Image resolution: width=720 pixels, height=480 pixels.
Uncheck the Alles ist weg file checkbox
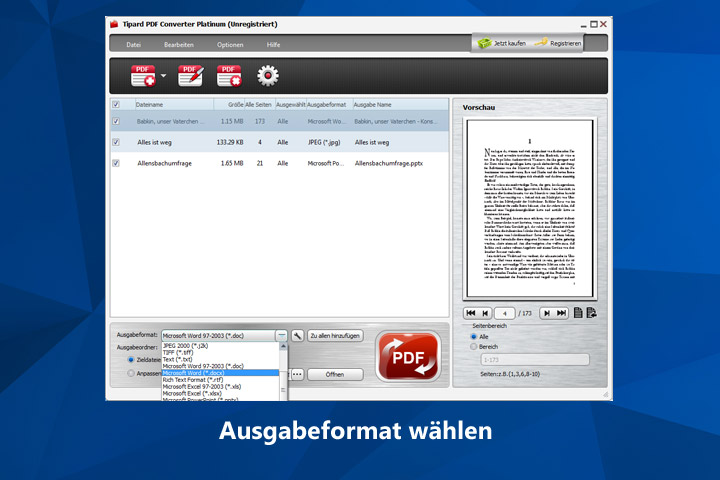point(116,142)
